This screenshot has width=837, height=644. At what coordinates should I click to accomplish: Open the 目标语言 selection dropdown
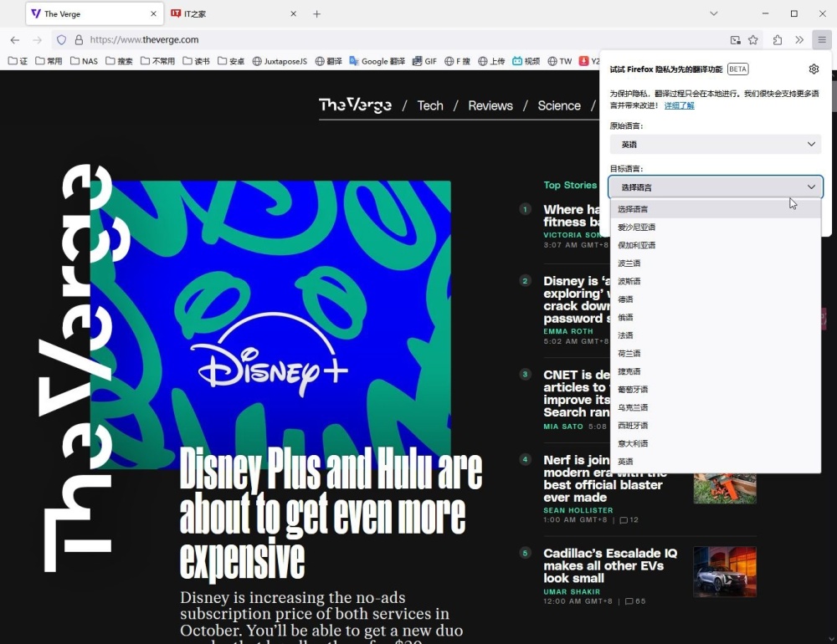pos(716,187)
